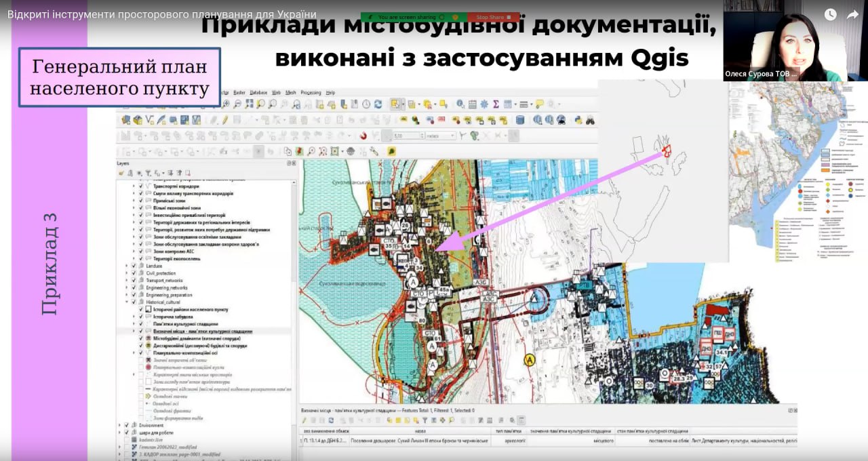The height and width of the screenshot is (461, 868).
Task: Open the snapping units meters dropdown
Action: (x=440, y=136)
